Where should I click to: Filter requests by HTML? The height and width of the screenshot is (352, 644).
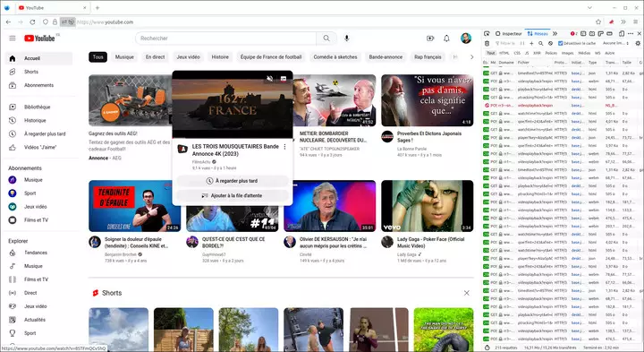(x=504, y=53)
